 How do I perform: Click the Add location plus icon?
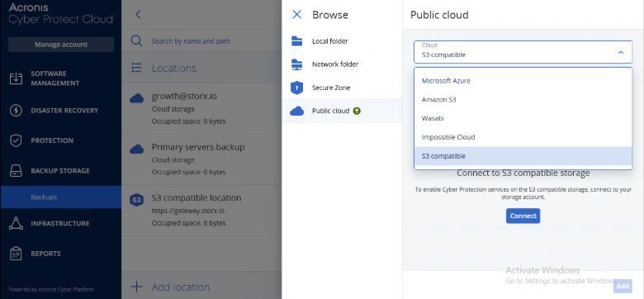136,287
